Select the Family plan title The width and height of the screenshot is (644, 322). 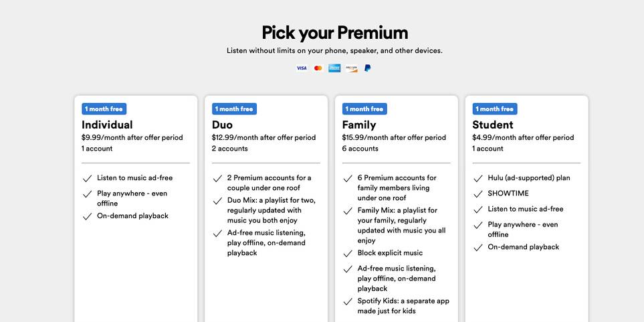[359, 125]
